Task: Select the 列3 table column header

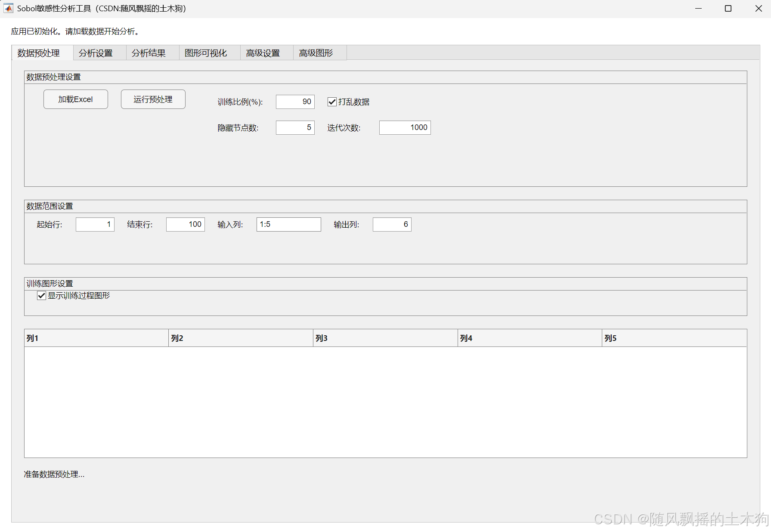Action: point(385,338)
